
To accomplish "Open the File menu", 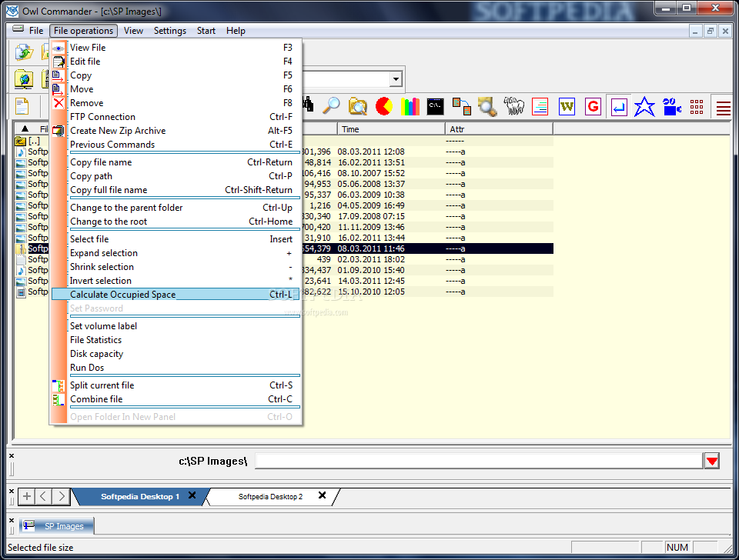I will coord(36,31).
